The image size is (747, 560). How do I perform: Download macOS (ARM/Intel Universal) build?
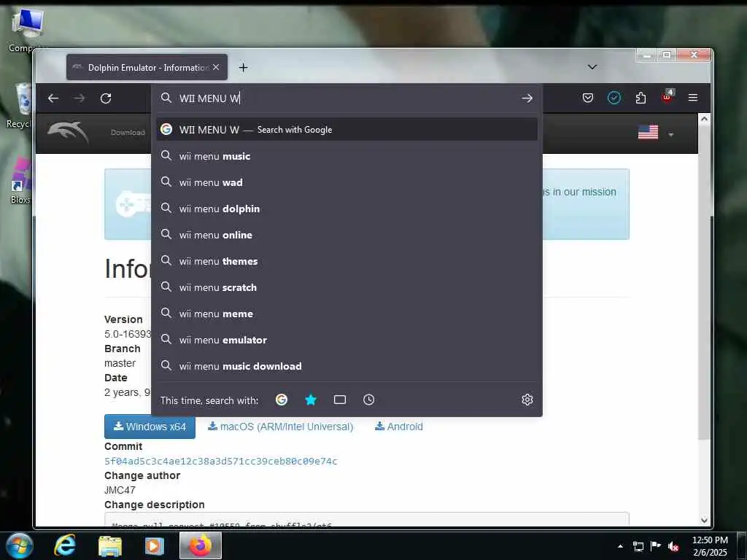(281, 427)
